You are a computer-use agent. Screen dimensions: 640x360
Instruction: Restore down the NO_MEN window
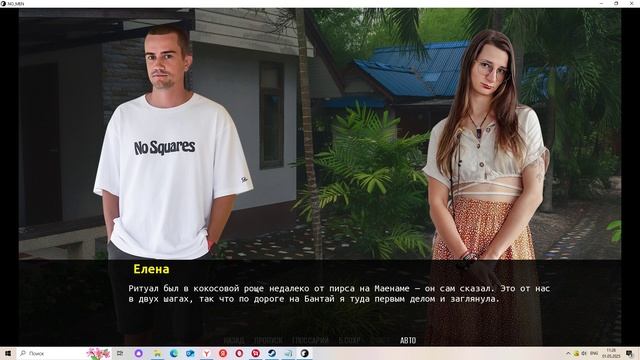coord(616,3)
